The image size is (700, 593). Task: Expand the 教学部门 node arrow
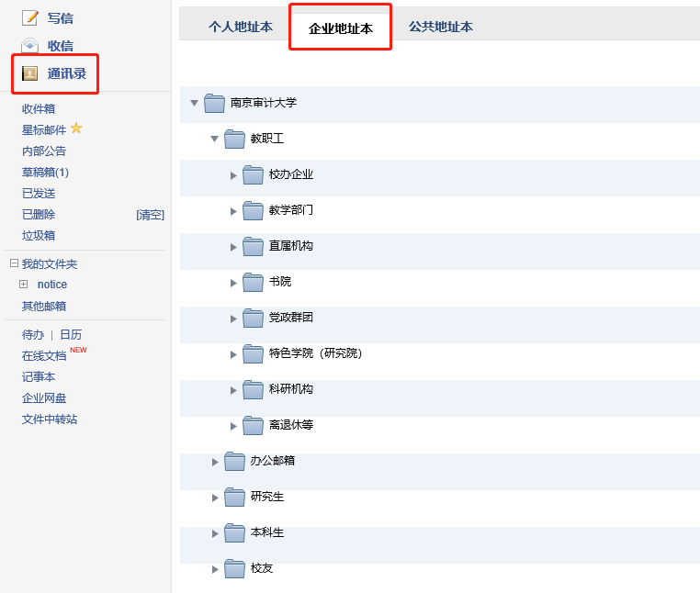click(x=233, y=211)
